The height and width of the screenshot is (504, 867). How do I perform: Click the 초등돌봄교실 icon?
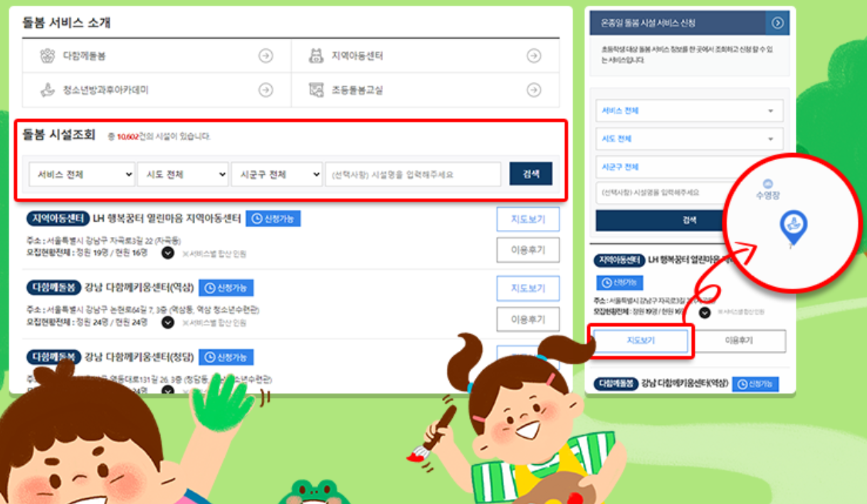(x=317, y=90)
